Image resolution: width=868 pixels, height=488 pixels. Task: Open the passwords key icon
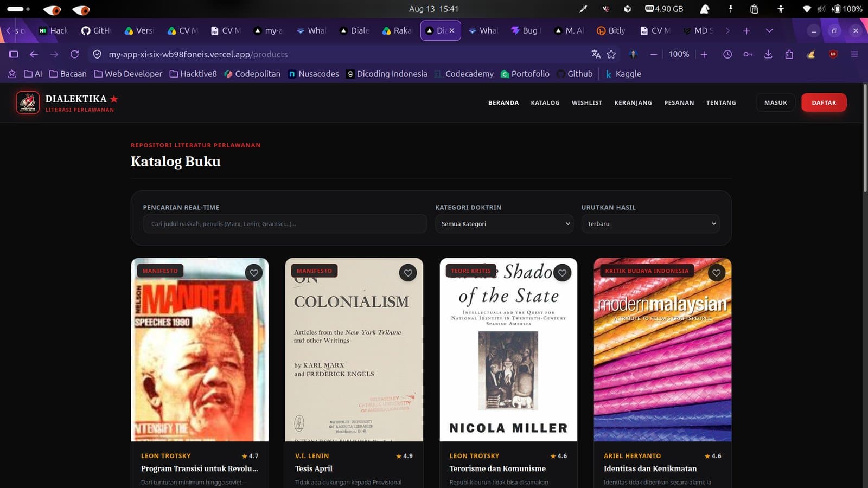tap(748, 54)
